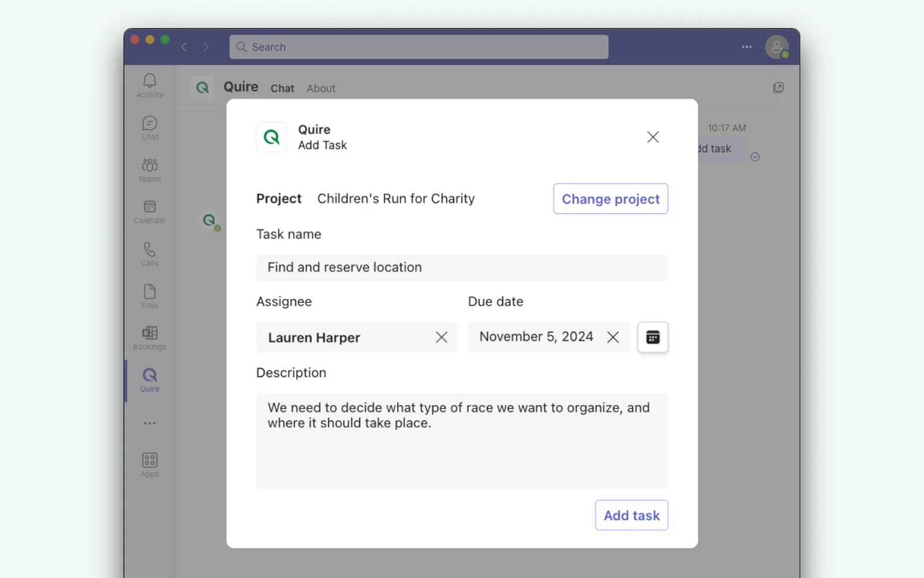
Task: Select the Quire app in sidebar
Action: click(150, 381)
